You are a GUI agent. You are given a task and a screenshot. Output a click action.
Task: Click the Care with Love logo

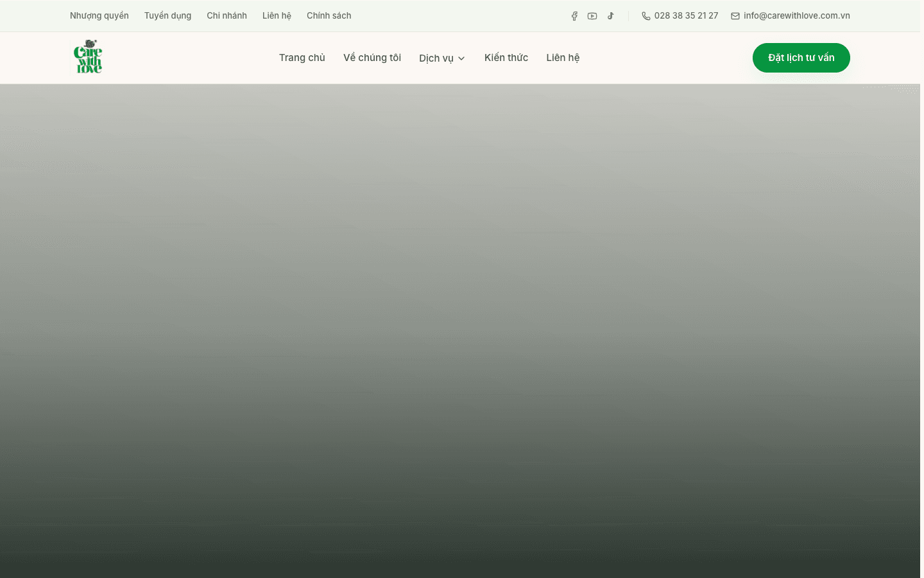click(x=88, y=57)
